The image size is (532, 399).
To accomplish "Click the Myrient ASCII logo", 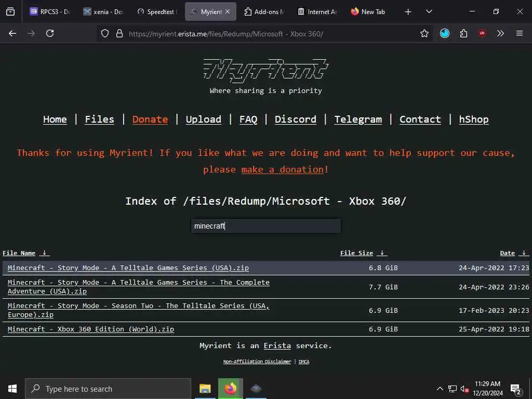I will (x=265, y=70).
